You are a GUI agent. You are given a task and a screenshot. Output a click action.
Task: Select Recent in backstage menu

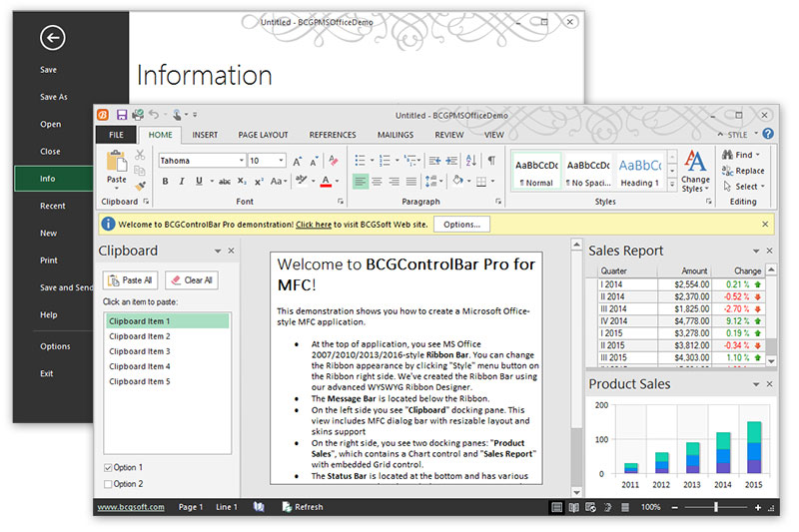click(x=53, y=206)
